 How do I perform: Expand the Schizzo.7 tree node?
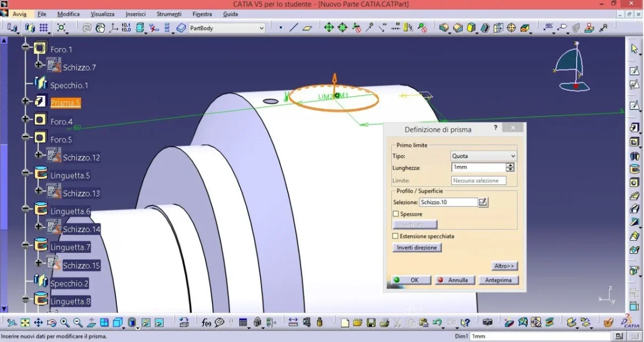click(38, 65)
